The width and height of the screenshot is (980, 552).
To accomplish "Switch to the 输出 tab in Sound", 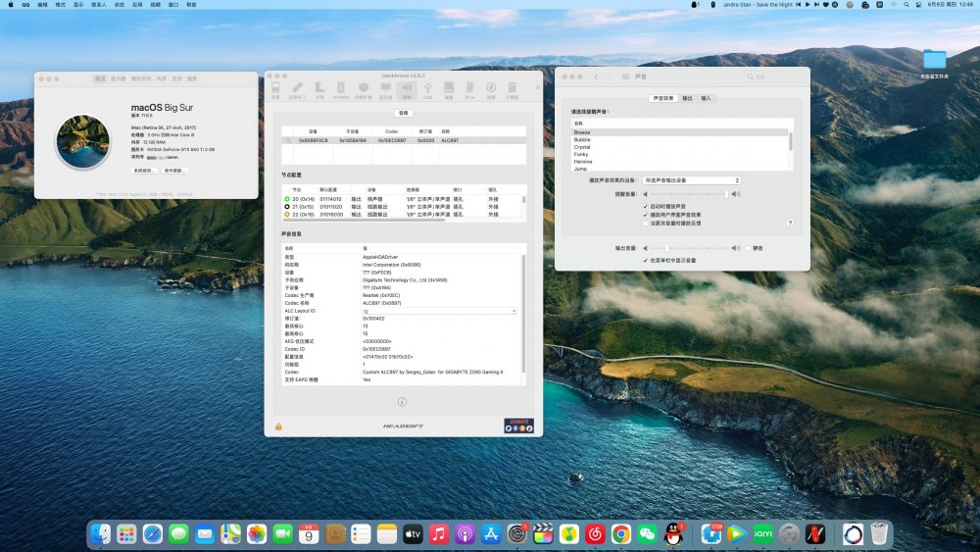I will click(687, 98).
